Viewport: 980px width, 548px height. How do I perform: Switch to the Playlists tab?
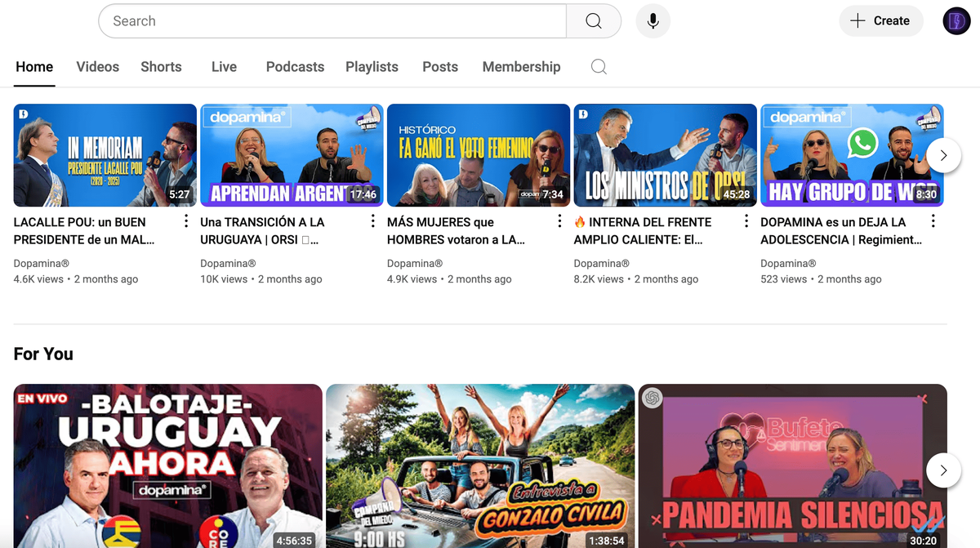[372, 67]
